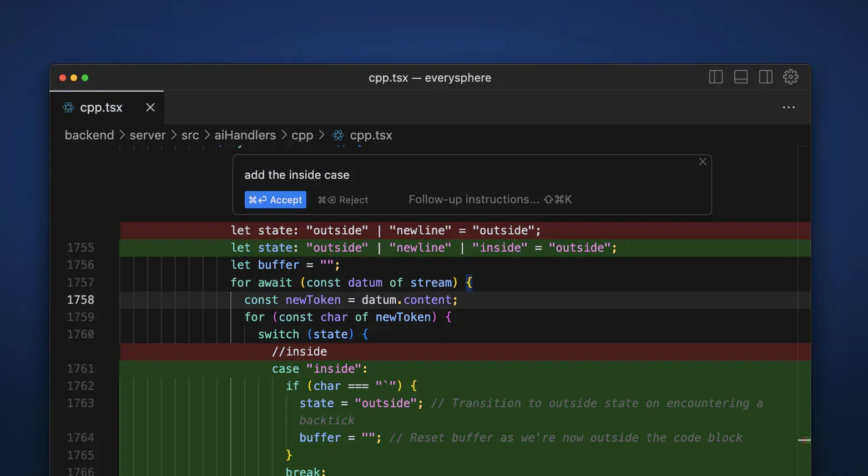Dismiss the AI prompt box
The height and width of the screenshot is (476, 868).
703,162
